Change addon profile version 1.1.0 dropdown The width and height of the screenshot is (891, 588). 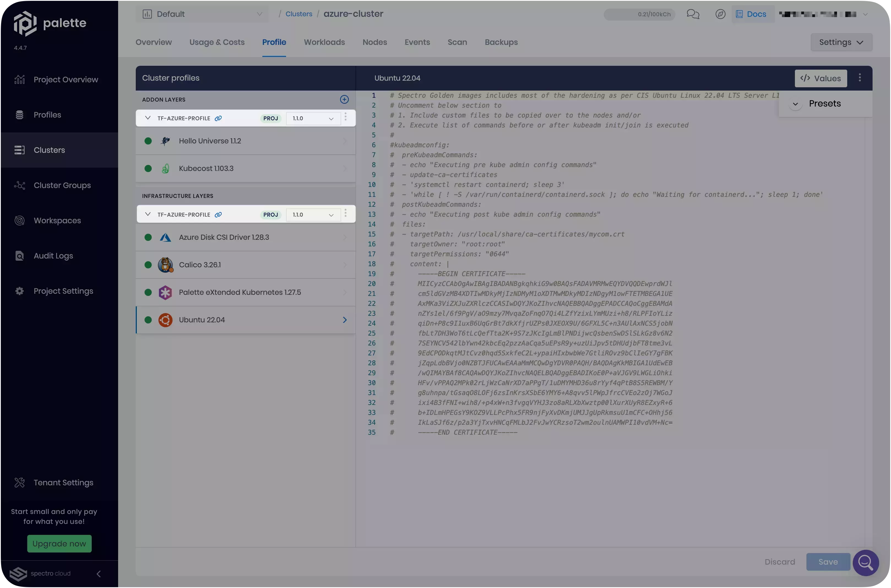313,118
